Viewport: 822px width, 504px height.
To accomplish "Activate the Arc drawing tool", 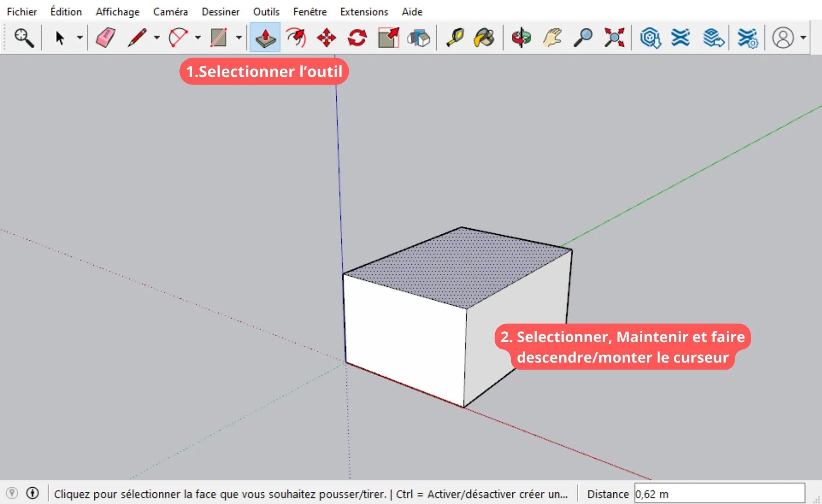I will point(178,38).
